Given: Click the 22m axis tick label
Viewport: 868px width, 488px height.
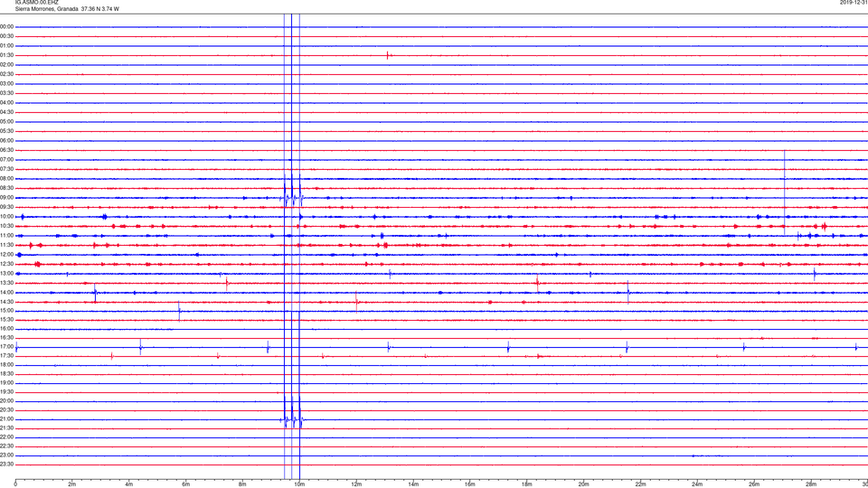Looking at the screenshot, I should tap(640, 484).
